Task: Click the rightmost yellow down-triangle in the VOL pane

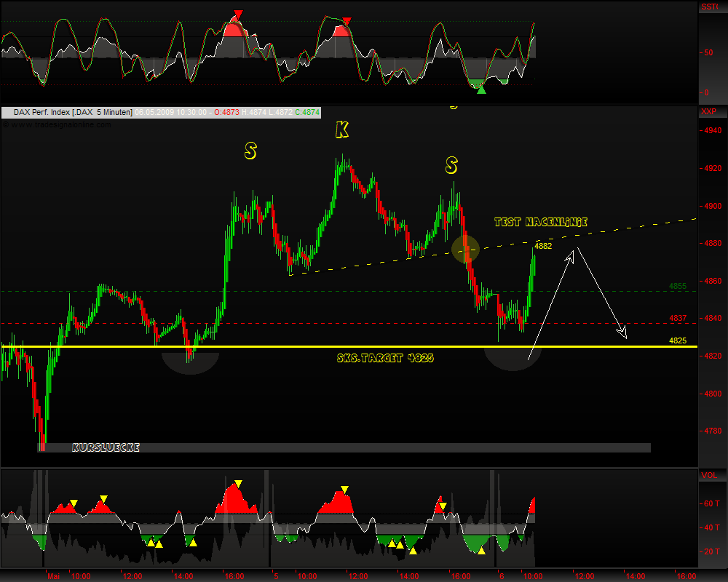Action: point(443,505)
